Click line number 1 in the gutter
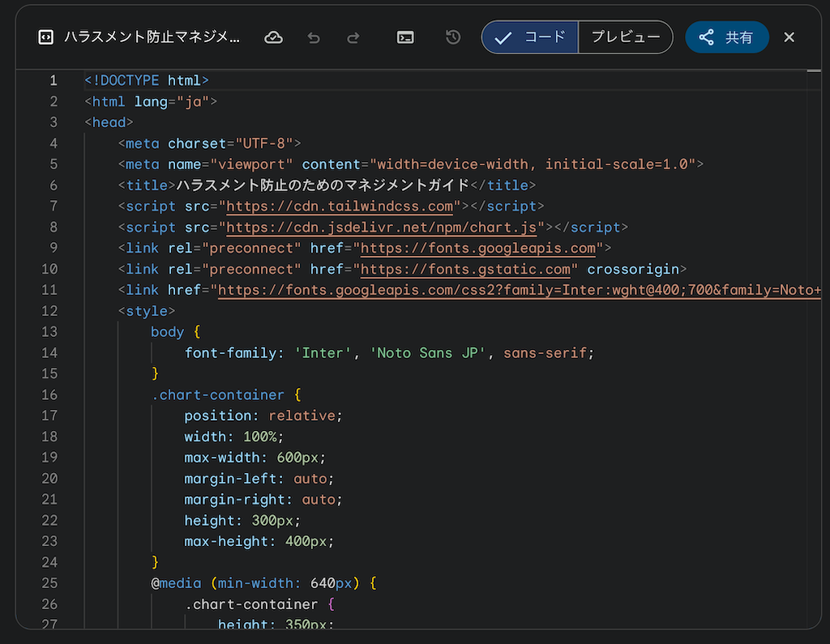This screenshot has width=830, height=644. [x=53, y=80]
